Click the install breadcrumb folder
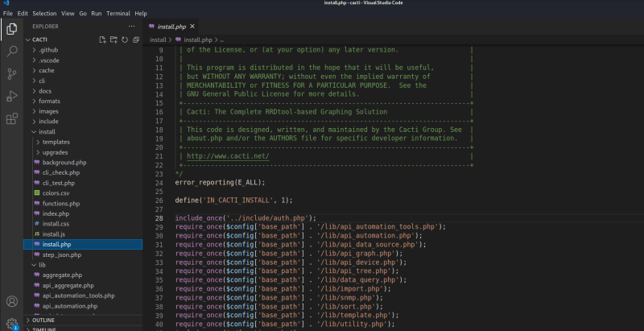Viewport: 644px width, 331px height. 158,39
